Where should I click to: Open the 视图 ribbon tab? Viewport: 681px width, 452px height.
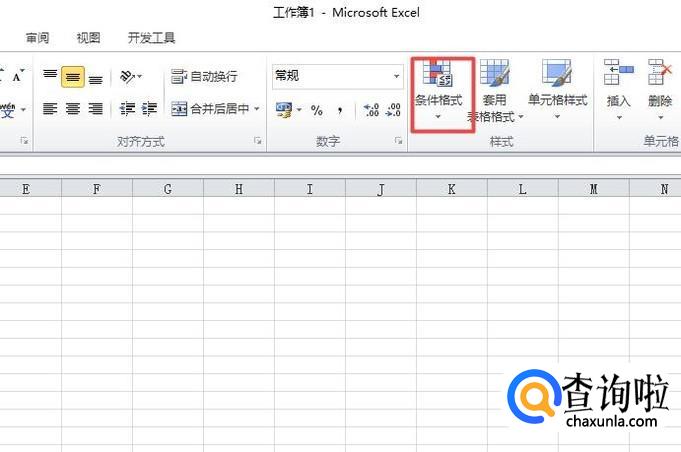pos(89,38)
